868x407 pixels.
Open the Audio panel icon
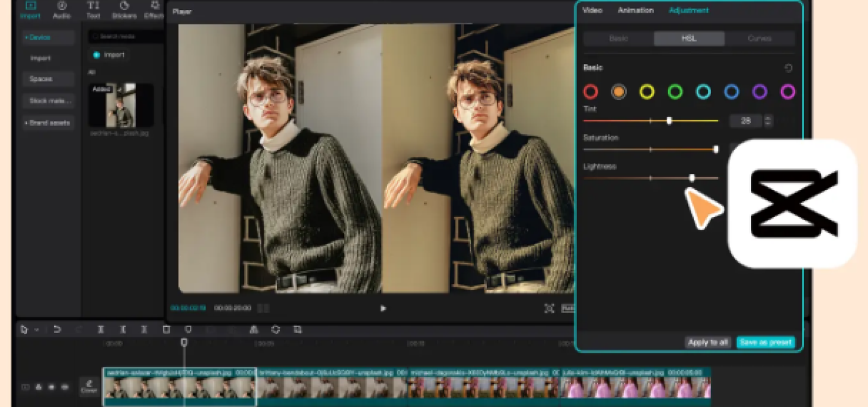click(x=61, y=10)
